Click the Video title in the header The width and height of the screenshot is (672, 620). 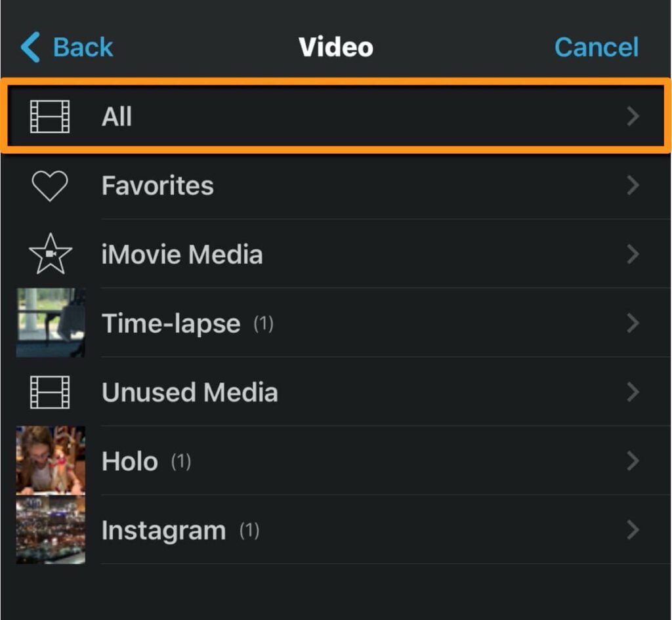tap(335, 46)
